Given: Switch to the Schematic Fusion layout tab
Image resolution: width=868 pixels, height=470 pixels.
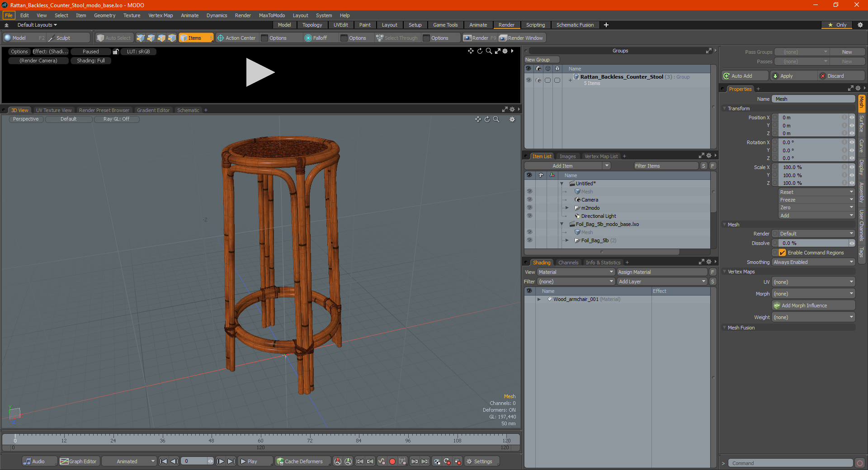Looking at the screenshot, I should coord(575,25).
